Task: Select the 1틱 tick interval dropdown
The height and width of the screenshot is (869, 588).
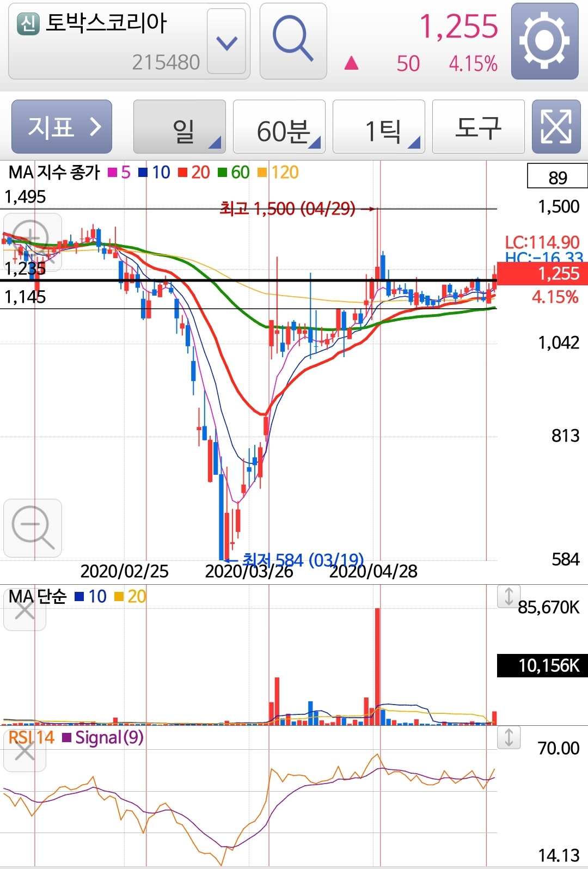Action: 379,126
